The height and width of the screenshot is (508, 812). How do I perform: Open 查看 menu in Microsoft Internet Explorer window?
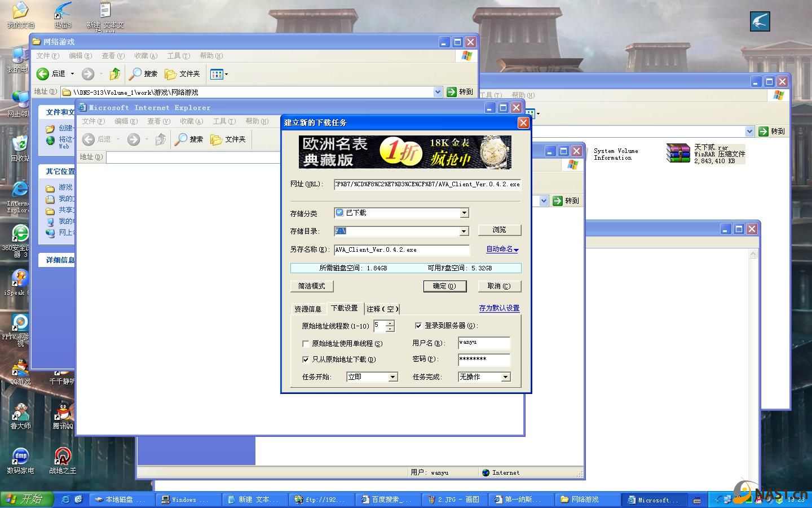point(158,121)
